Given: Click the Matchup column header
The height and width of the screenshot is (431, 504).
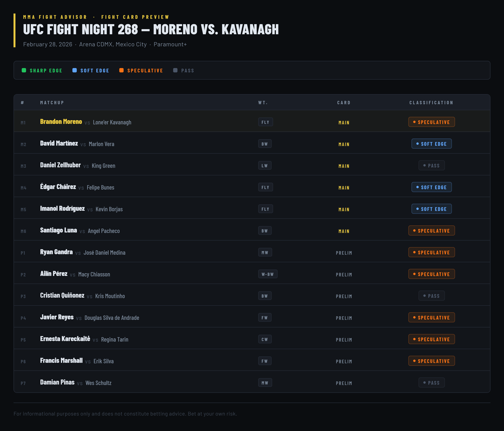Looking at the screenshot, I should click(x=52, y=103).
